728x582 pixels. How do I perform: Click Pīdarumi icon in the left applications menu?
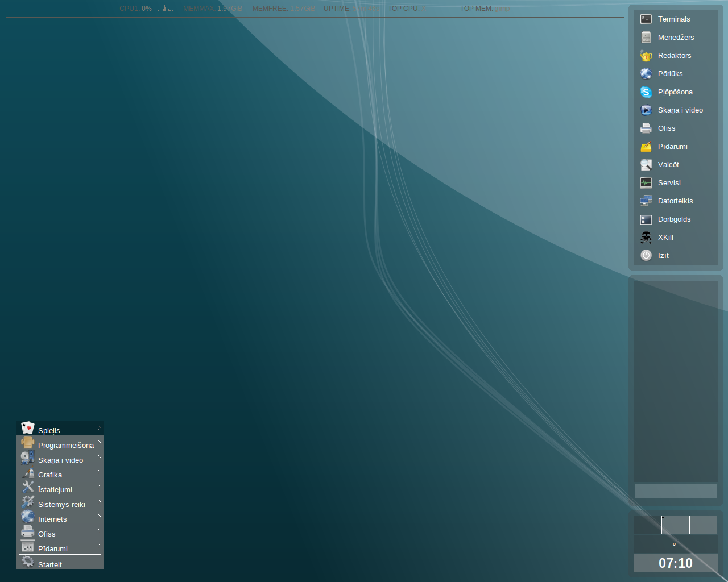(x=28, y=546)
